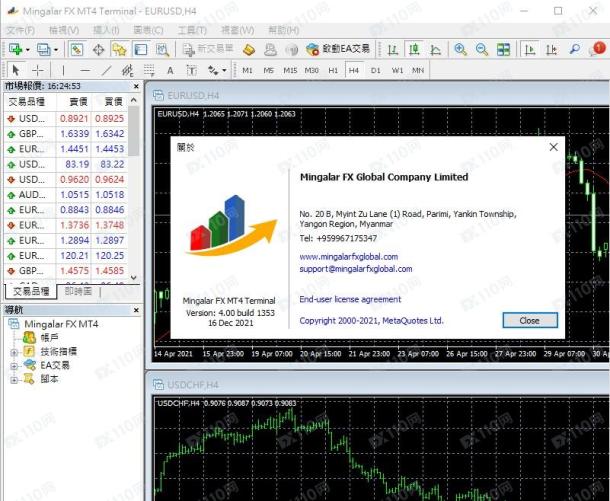Enable AutoTrading with 啟動EA交易 button
This screenshot has width=610, height=501.
click(x=339, y=49)
